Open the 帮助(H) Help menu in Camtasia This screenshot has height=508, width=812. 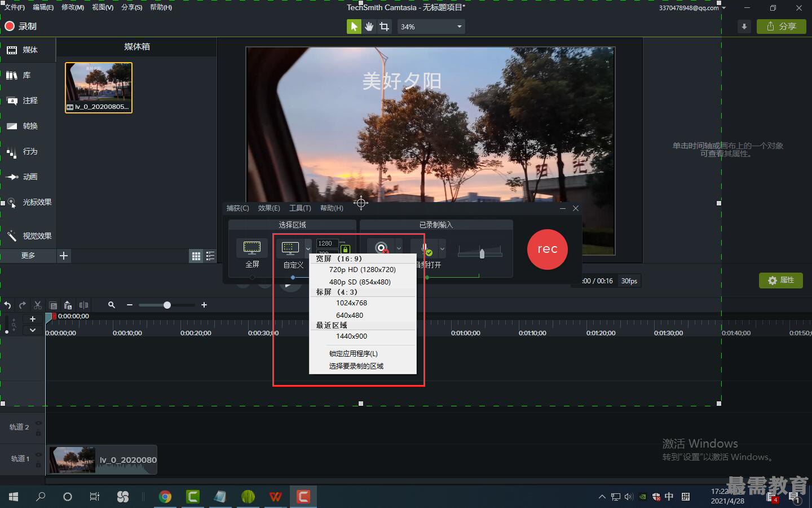[161, 7]
